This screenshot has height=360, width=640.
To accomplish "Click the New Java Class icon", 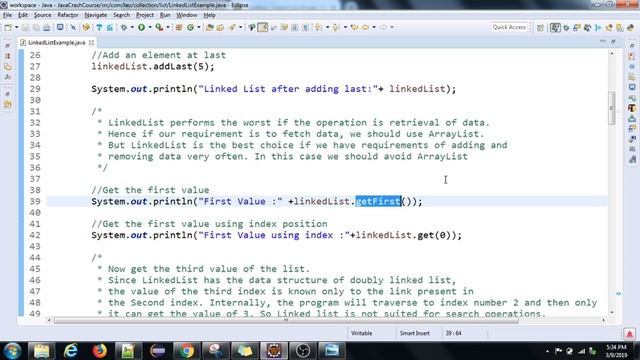I will pos(190,27).
